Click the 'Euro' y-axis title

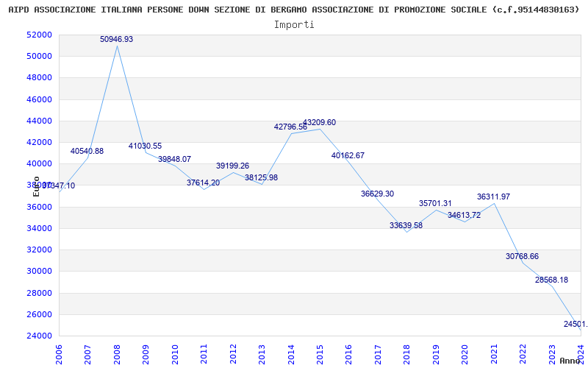[x=36, y=187]
